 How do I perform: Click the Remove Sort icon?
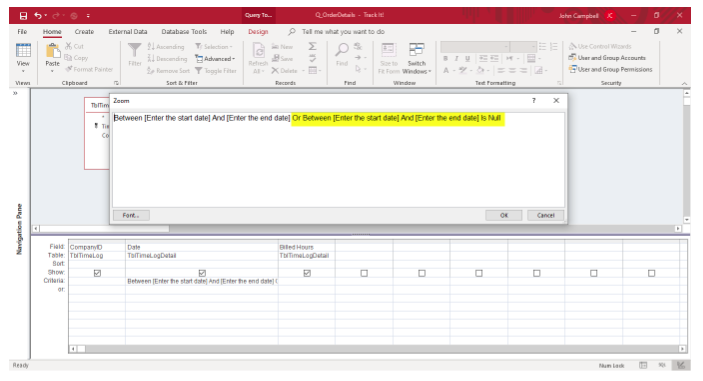point(151,71)
